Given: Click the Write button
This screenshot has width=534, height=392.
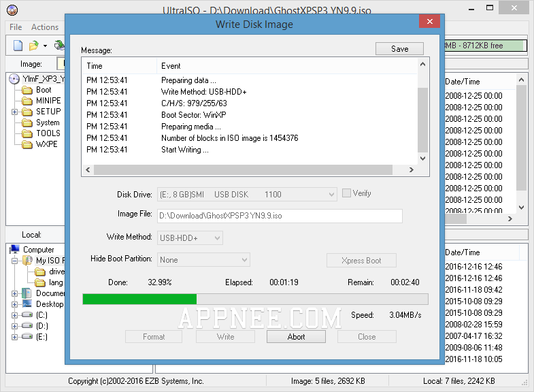Looking at the screenshot, I should pyautogui.click(x=225, y=337).
